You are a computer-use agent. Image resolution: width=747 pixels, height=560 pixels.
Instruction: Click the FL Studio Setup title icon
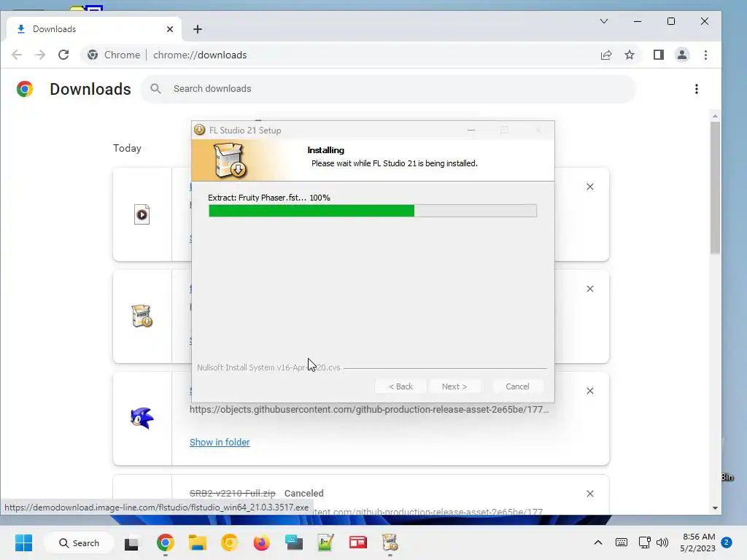pyautogui.click(x=200, y=130)
